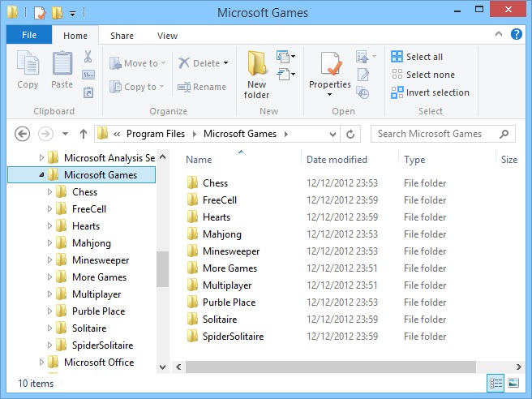This screenshot has height=399, width=532.
Task: Click the Properties checkmark icon
Action: tap(330, 64)
